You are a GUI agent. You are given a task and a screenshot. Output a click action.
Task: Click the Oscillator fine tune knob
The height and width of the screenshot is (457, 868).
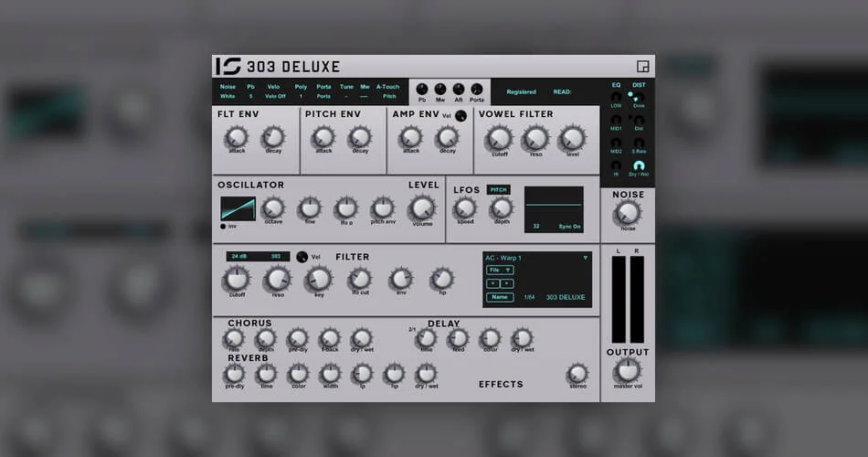pyautogui.click(x=310, y=208)
